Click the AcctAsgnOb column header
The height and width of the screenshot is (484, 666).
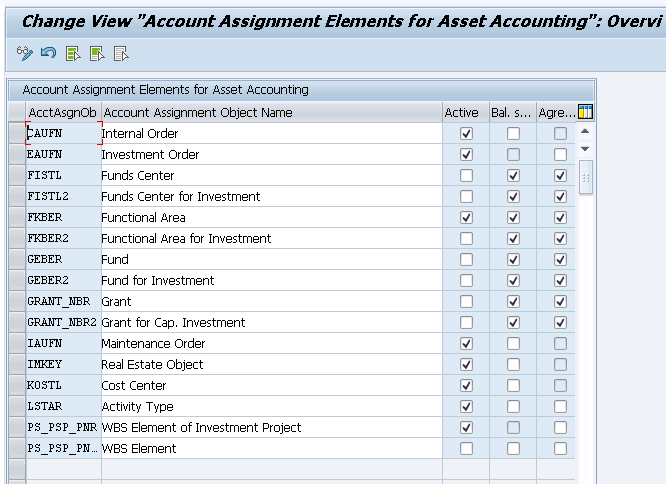63,113
